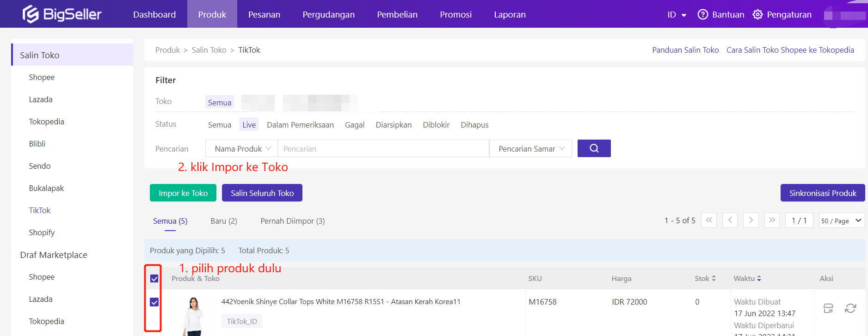This screenshot has width=868, height=336.
Task: Open the 50 / Page size dropdown
Action: [x=842, y=220]
